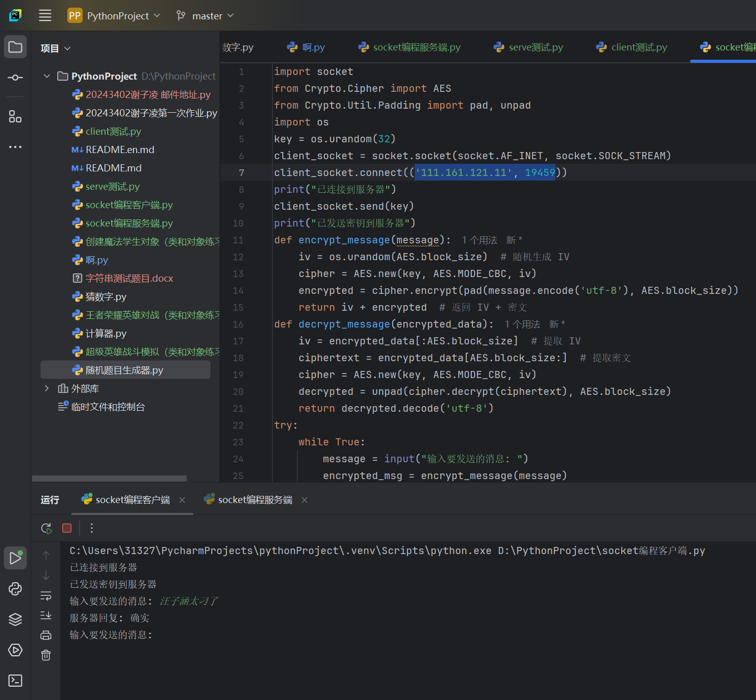Open the Structure tool window
Screen dimensions: 756x700
coord(15,116)
